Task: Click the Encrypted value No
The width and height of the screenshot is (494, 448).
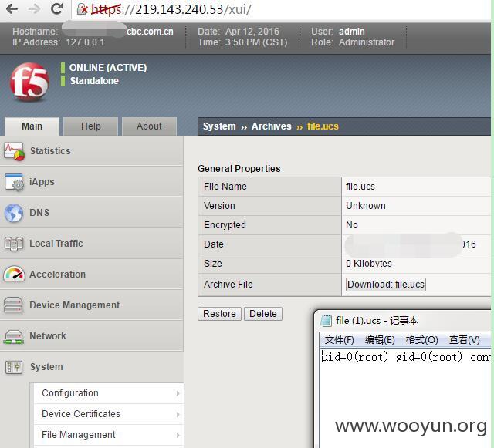Action: coord(352,225)
